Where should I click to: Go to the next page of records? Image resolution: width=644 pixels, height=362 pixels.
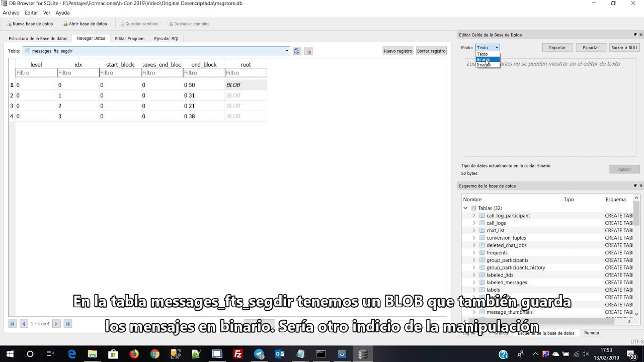(x=56, y=324)
